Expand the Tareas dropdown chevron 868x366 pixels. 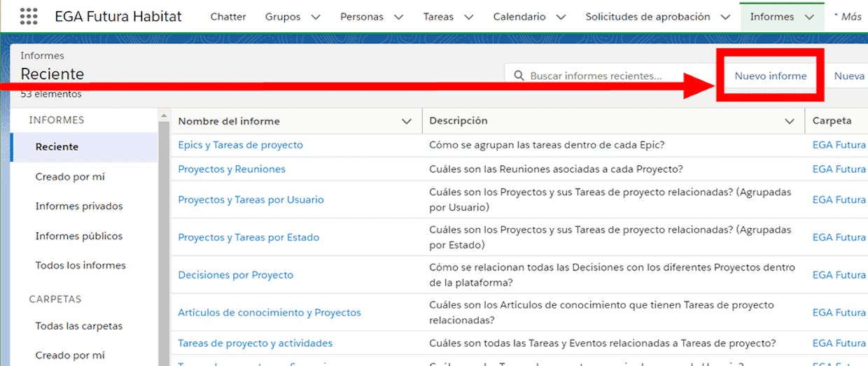click(468, 17)
